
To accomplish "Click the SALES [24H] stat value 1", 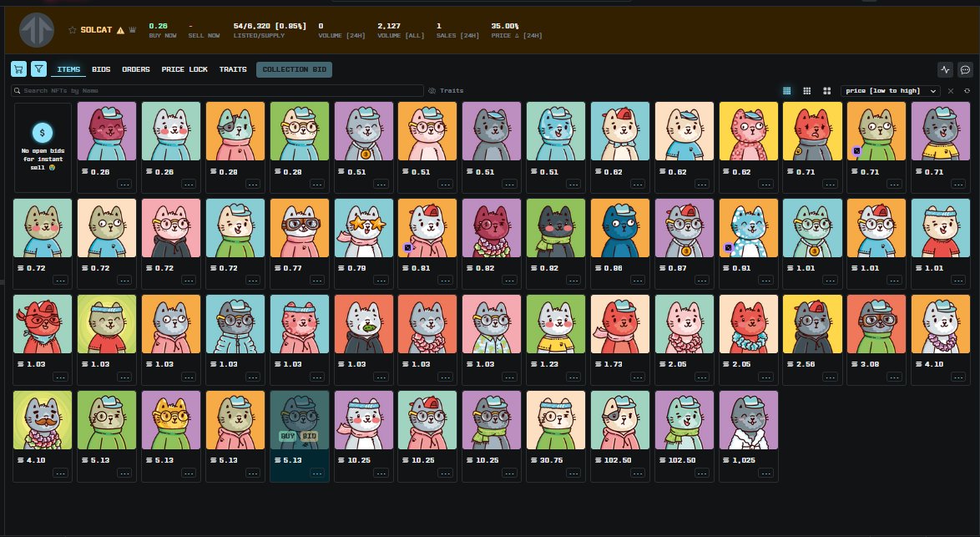I will (439, 26).
